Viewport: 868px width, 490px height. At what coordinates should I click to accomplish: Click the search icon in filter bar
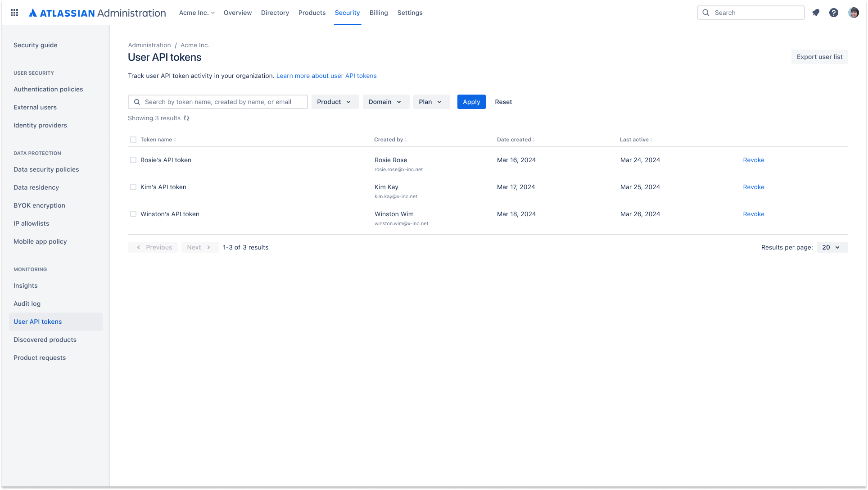pyautogui.click(x=138, y=102)
